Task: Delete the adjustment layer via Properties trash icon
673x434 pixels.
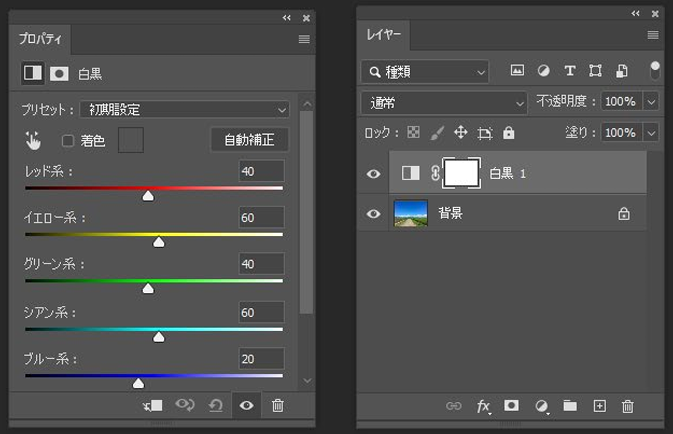Action: click(x=278, y=405)
